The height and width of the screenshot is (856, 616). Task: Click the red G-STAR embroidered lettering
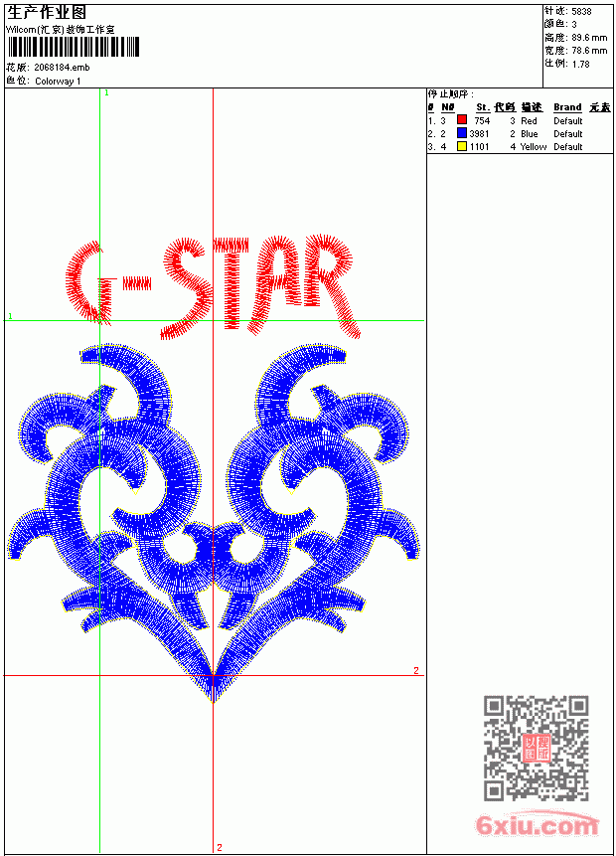tap(213, 286)
